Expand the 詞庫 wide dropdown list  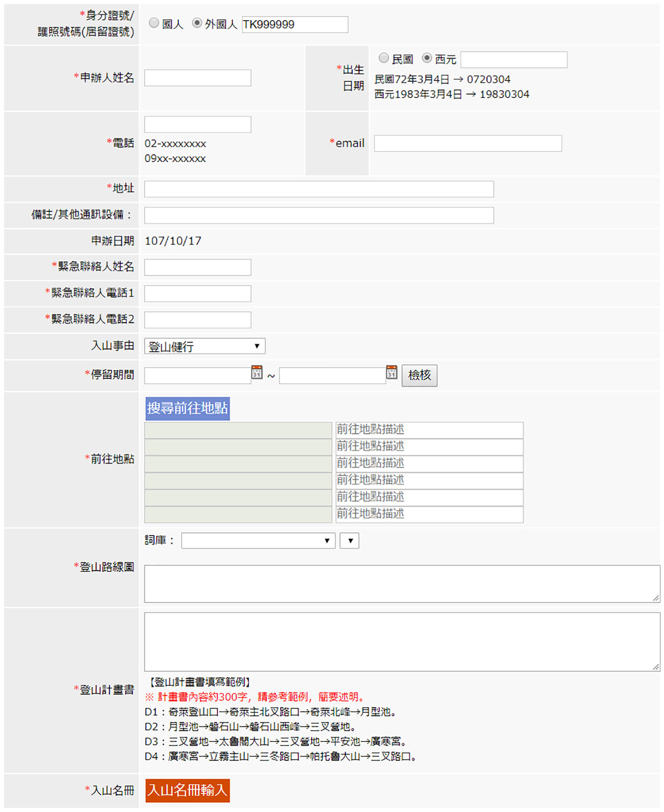point(258,541)
